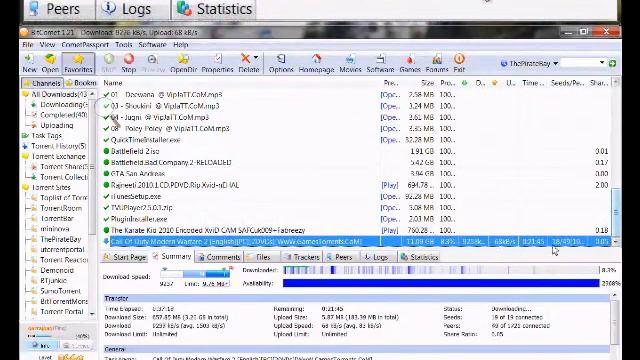Click the New torrent toolbar icon
The height and width of the screenshot is (360, 640).
pyautogui.click(x=29, y=63)
